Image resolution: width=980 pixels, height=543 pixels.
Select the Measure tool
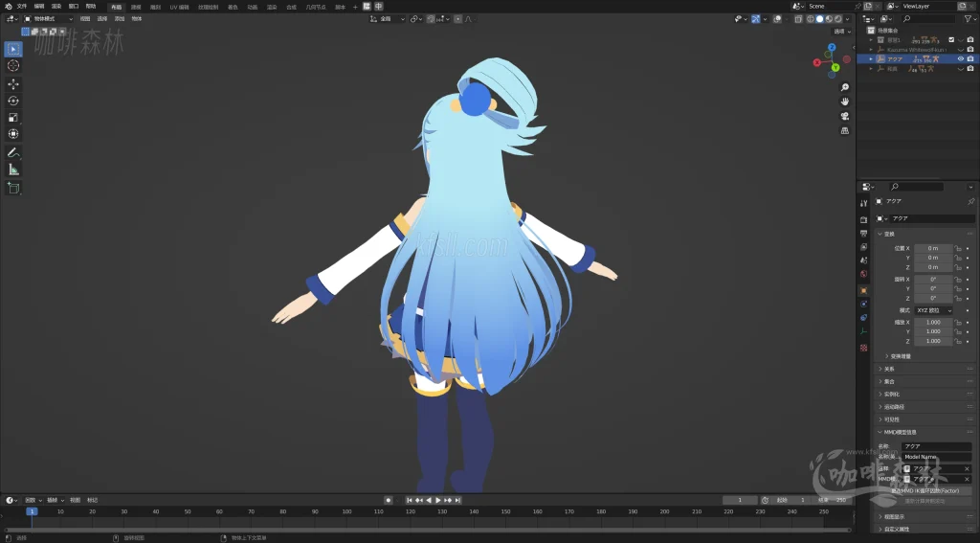point(13,170)
